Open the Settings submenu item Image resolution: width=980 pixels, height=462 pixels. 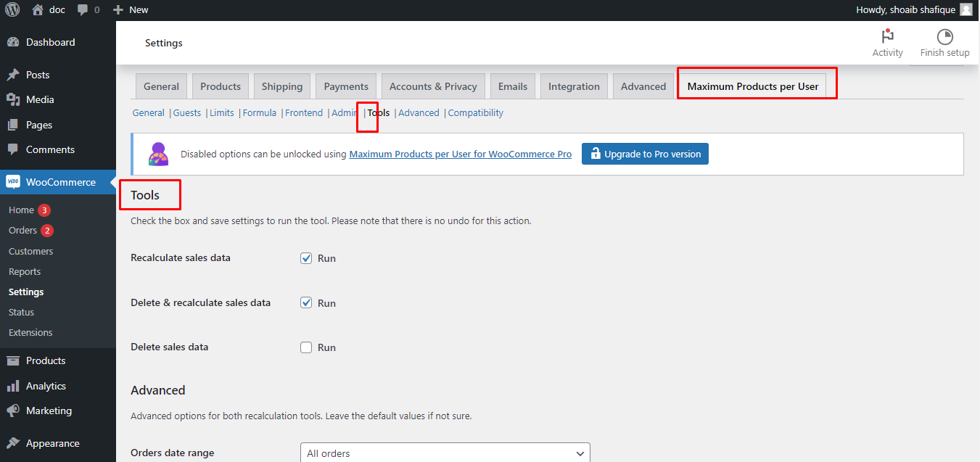(x=26, y=292)
